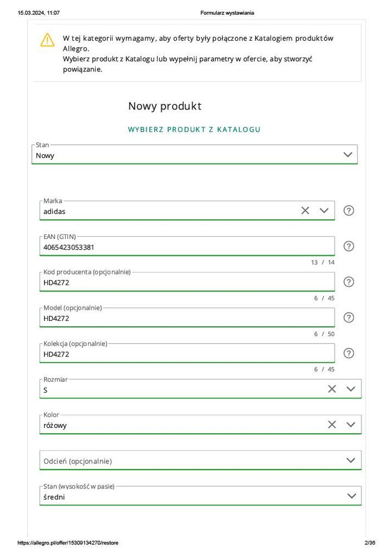The height and width of the screenshot is (556, 392).
Task: Focus the Kod producenta text field
Action: (187, 282)
